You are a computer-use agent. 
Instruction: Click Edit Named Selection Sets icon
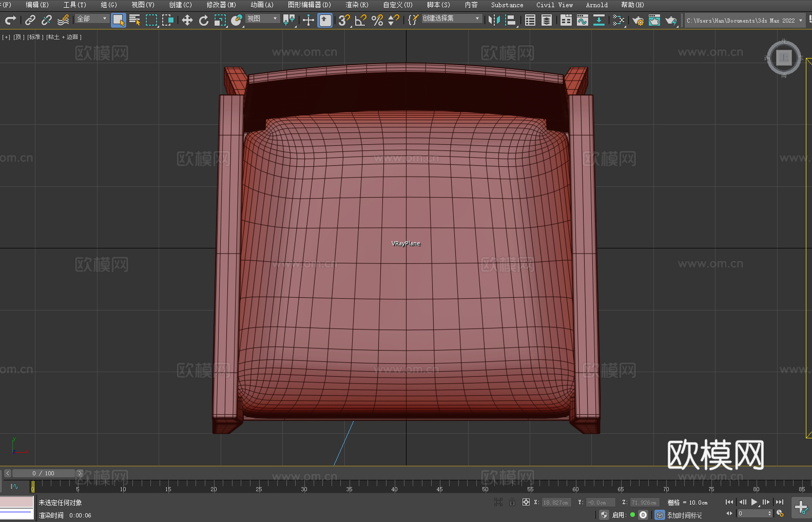click(x=413, y=20)
